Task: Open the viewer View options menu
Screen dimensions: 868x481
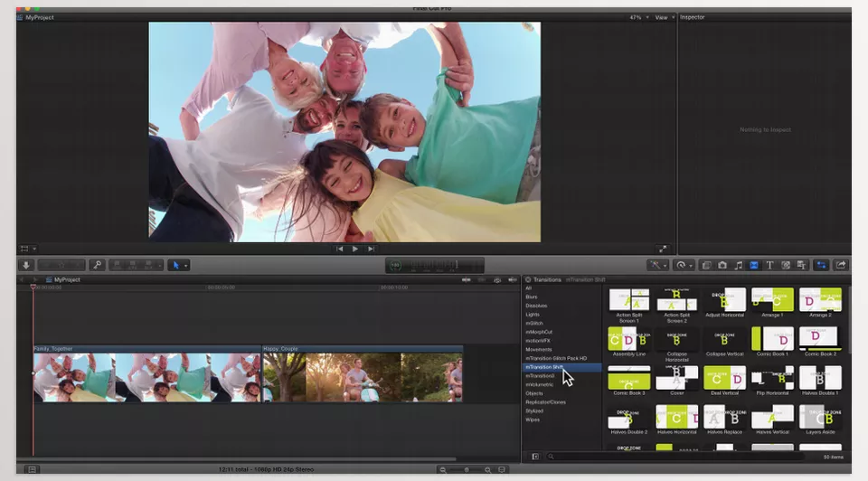Action: coord(665,18)
